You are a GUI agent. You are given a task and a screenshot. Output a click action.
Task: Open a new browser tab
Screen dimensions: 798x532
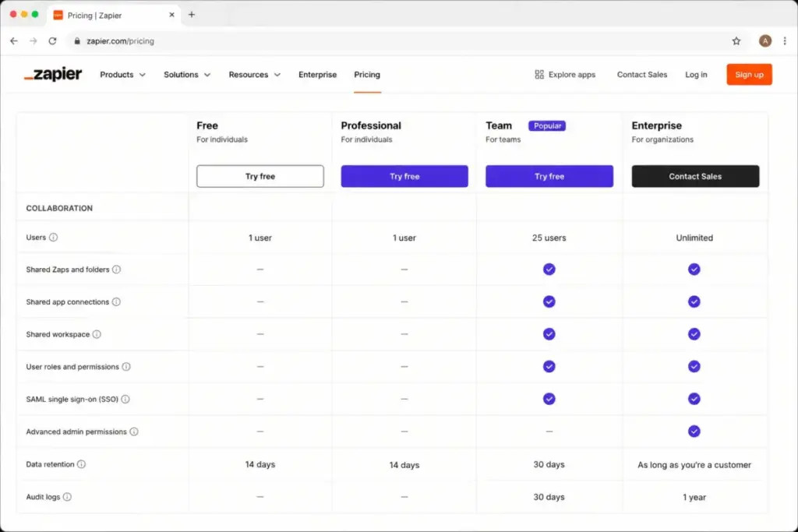point(192,15)
